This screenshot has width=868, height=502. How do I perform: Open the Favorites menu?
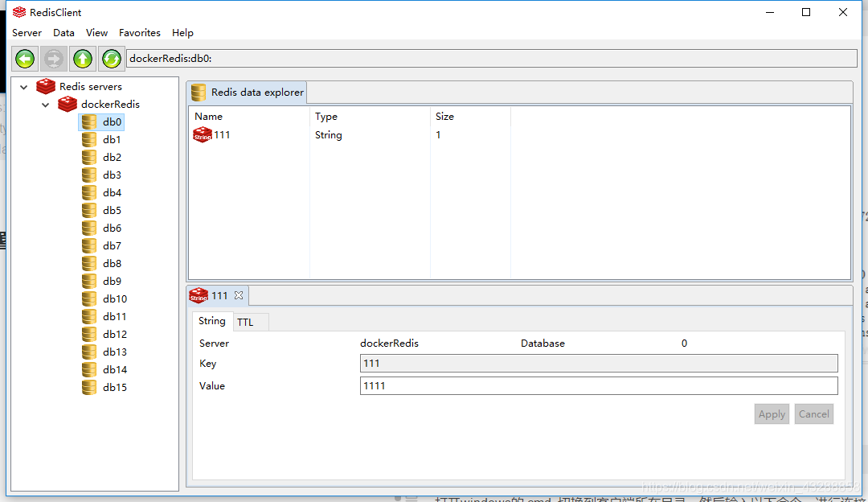tap(140, 33)
